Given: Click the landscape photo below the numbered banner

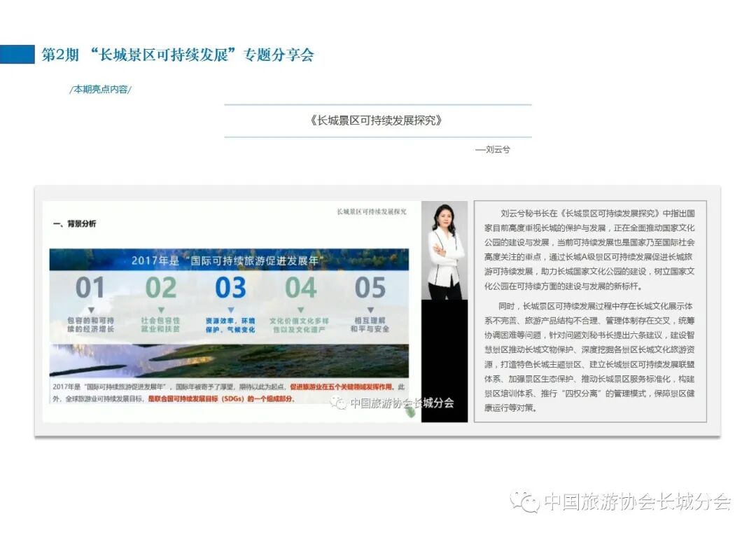Looking at the screenshot, I should [229, 361].
